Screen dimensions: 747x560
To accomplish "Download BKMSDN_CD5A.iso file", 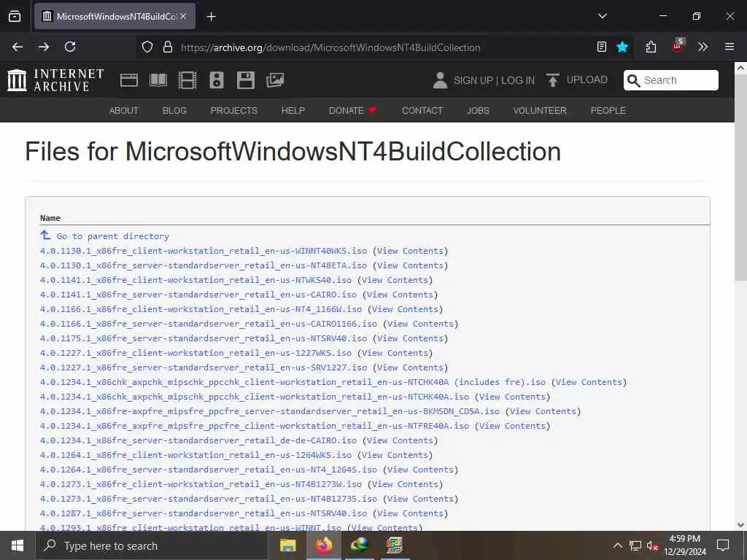I will [x=270, y=411].
